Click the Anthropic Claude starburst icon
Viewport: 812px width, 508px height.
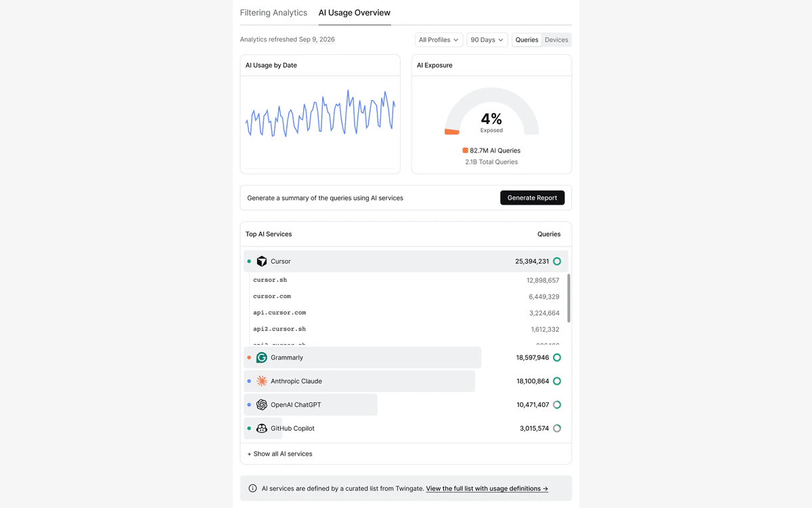(x=262, y=381)
